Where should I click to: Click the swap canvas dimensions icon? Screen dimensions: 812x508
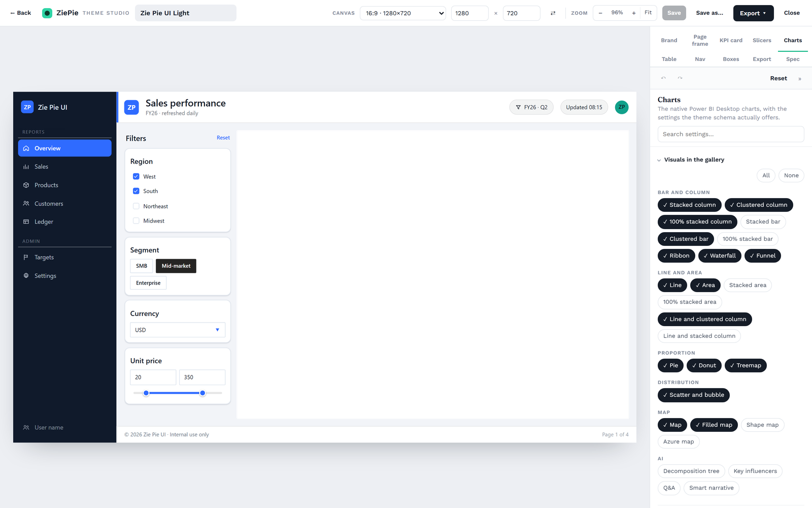pyautogui.click(x=553, y=13)
